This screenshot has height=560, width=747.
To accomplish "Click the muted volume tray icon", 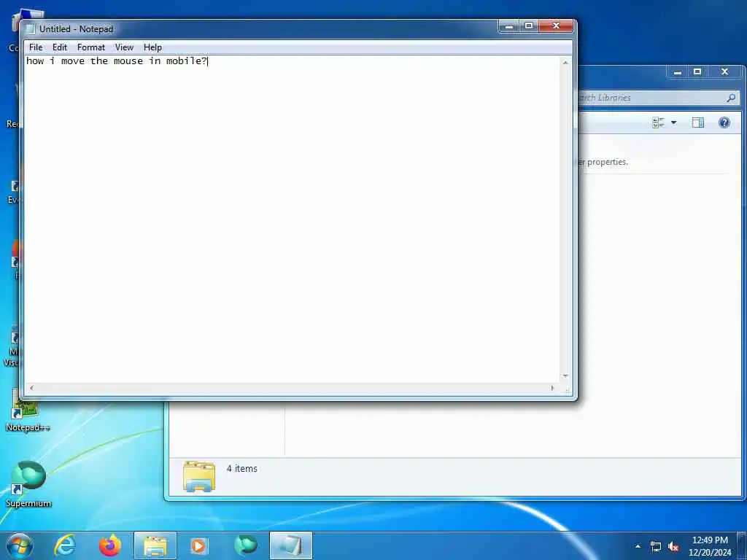I will (x=673, y=547).
